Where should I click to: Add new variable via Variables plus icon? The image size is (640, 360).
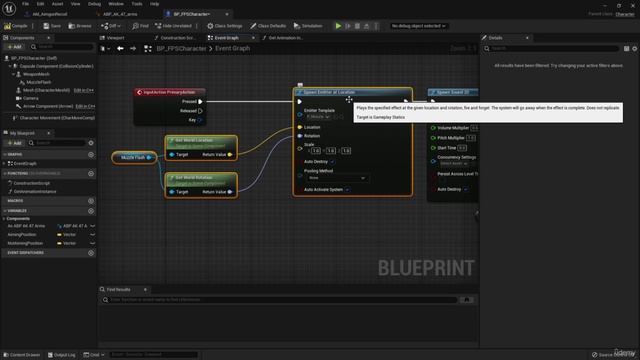click(91, 211)
